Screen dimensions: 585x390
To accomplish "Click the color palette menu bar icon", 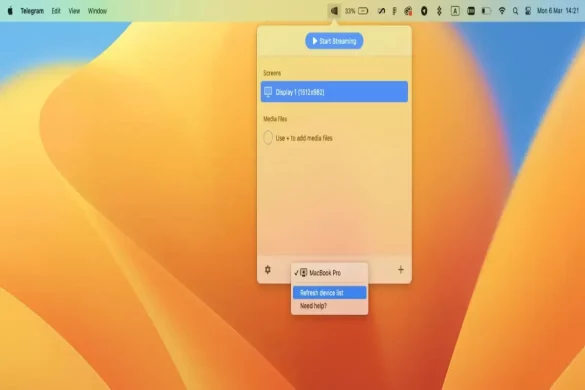I will pos(409,11).
